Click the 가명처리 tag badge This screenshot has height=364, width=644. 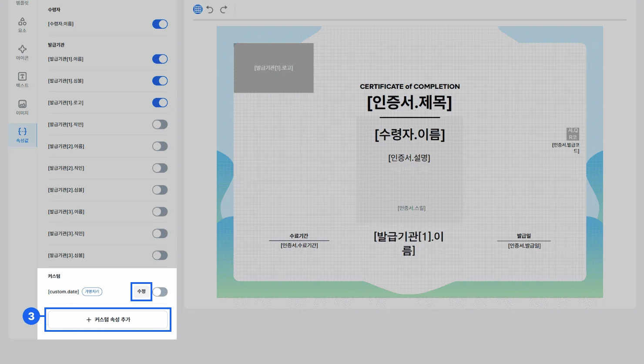tap(92, 292)
